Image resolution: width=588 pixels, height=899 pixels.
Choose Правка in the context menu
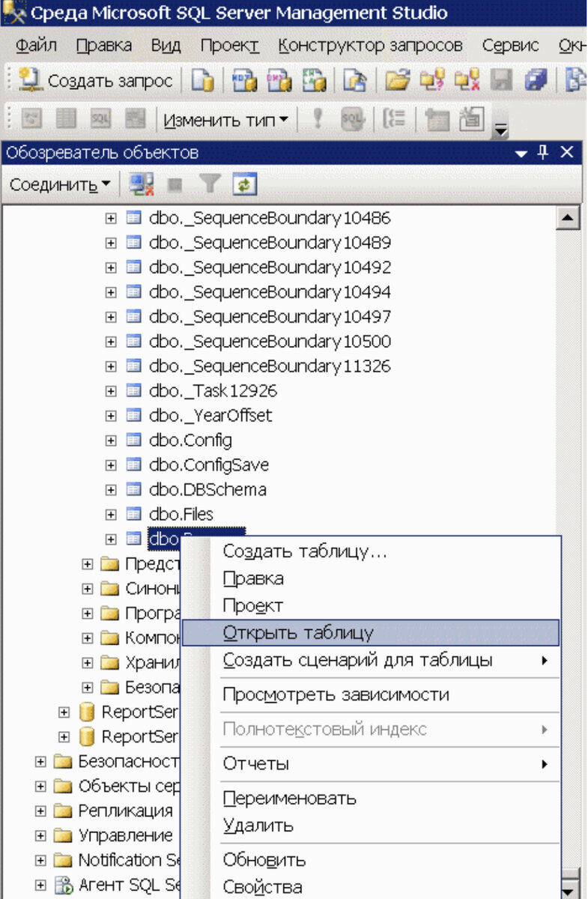[372, 578]
